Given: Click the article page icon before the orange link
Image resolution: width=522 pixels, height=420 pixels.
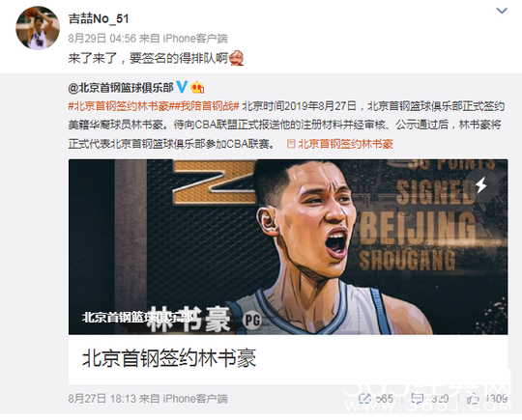Looking at the screenshot, I should pos(291,144).
